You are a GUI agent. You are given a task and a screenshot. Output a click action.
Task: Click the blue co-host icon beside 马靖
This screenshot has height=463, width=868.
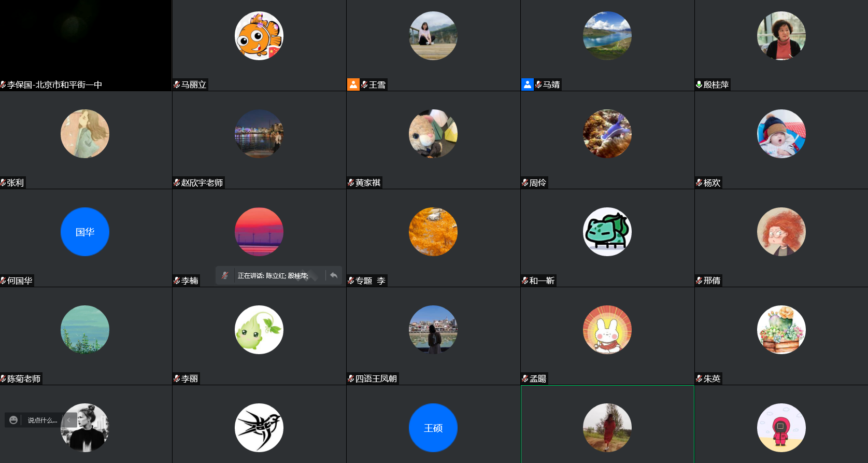pos(527,85)
